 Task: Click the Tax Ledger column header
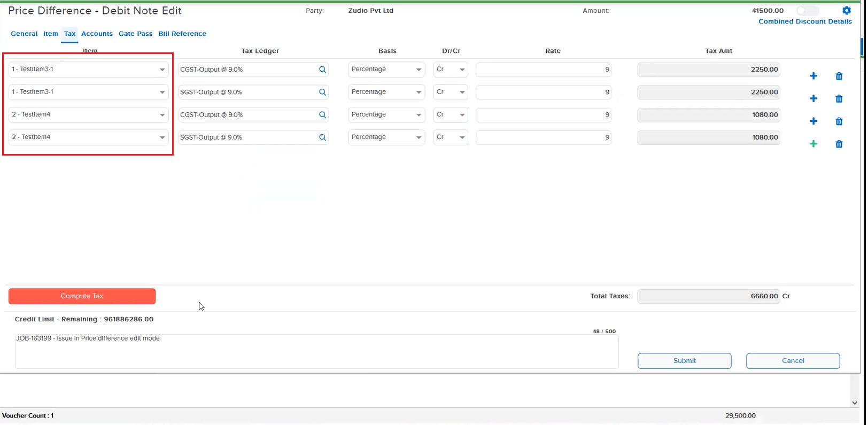coord(260,51)
